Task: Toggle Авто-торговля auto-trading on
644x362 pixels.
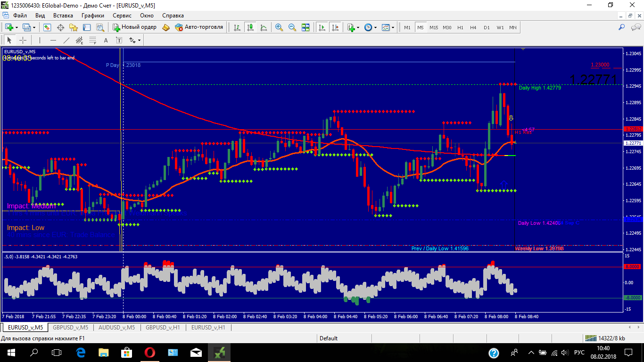Action: point(198,27)
